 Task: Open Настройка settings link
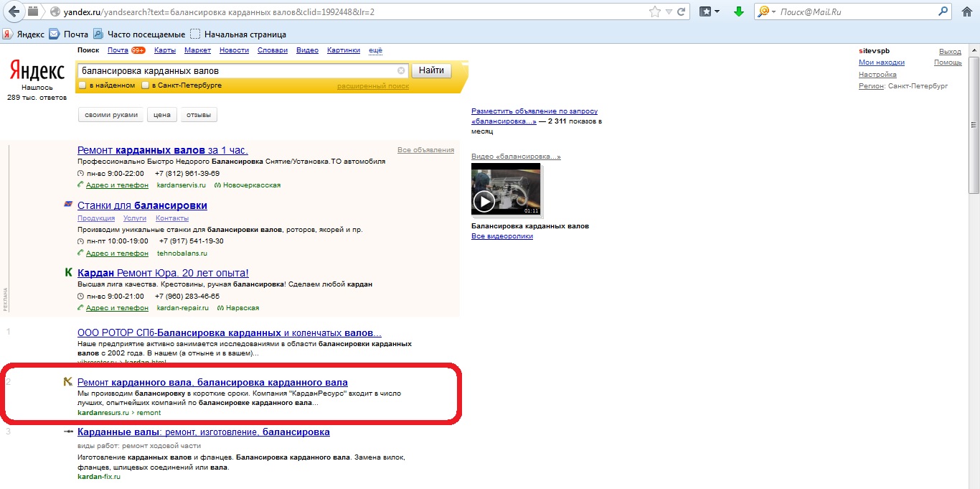877,74
